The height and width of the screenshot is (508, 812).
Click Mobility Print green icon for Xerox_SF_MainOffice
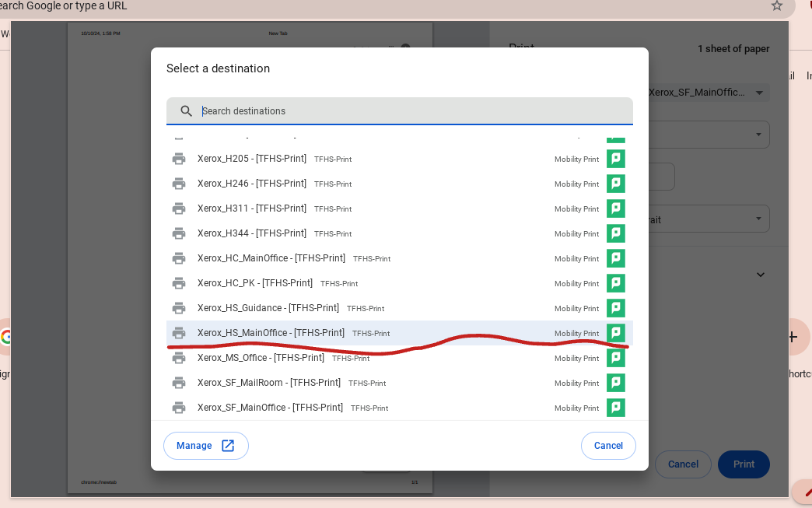click(x=616, y=407)
